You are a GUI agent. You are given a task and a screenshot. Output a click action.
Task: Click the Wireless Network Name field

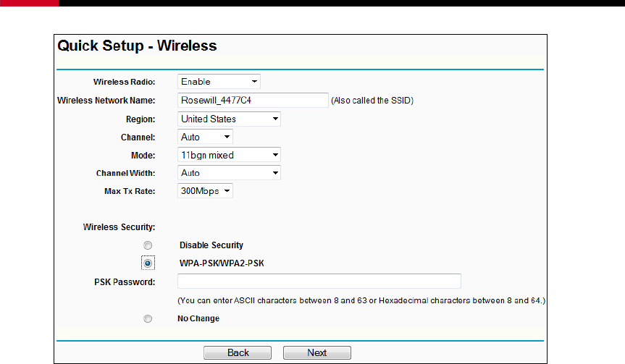tap(253, 101)
